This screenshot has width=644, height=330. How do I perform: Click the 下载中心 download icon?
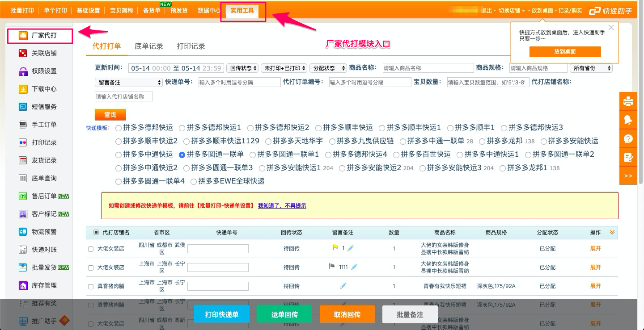pos(23,89)
